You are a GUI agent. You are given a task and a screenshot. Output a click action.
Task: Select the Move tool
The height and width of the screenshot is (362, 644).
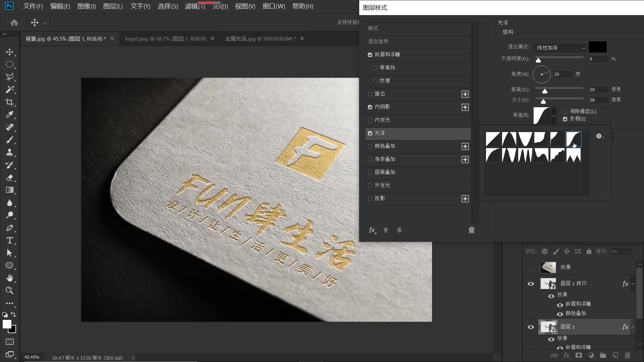coord(10,52)
